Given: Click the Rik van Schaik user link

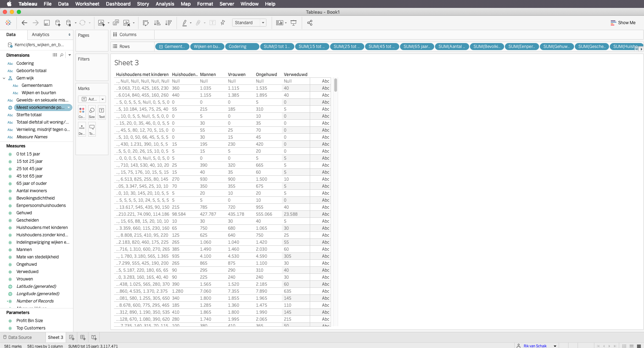Looking at the screenshot, I should coord(535,346).
